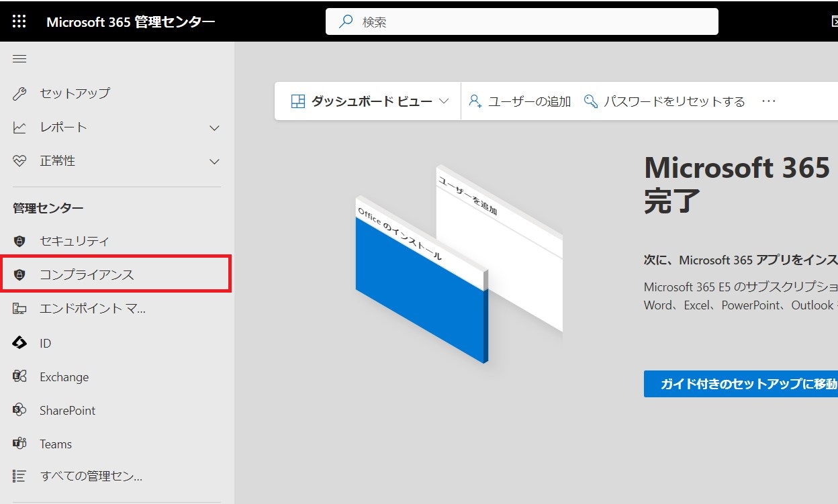Expand the 正常性 section chevron

pos(214,161)
